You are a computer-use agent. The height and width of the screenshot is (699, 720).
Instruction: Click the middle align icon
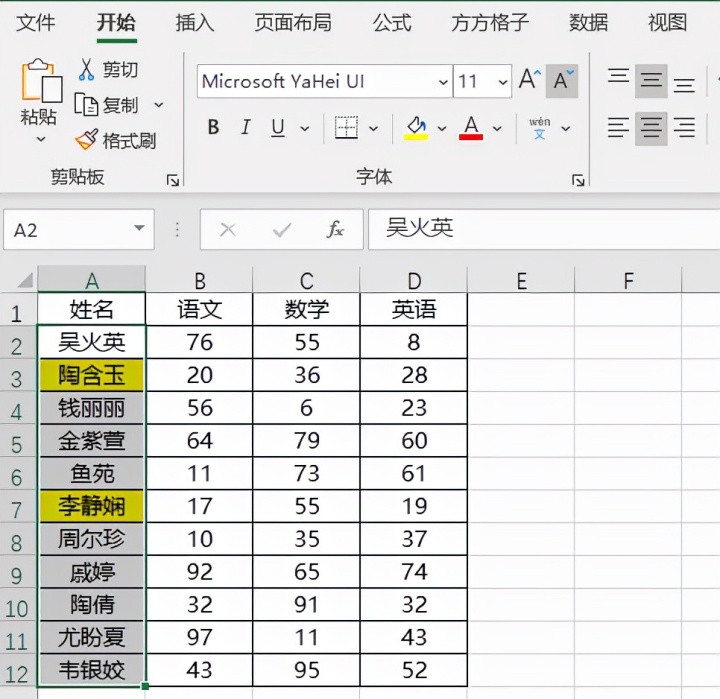(x=651, y=81)
